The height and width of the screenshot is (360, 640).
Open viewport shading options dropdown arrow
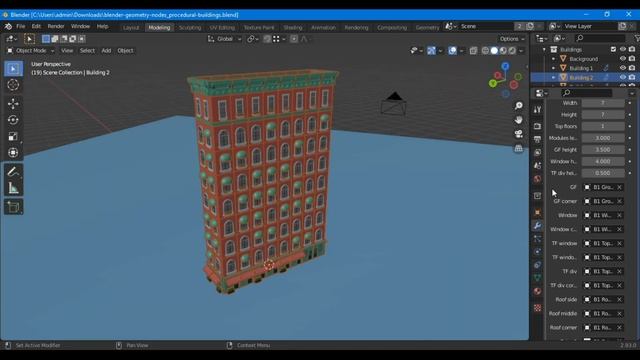click(x=521, y=51)
